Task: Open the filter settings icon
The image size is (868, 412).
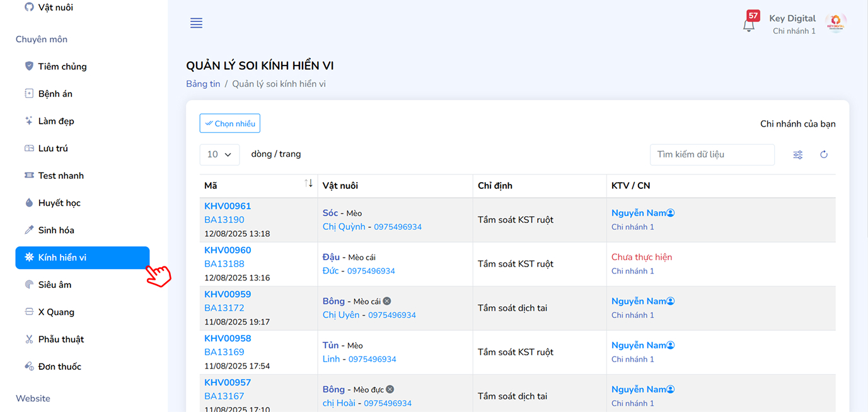Action: [797, 155]
